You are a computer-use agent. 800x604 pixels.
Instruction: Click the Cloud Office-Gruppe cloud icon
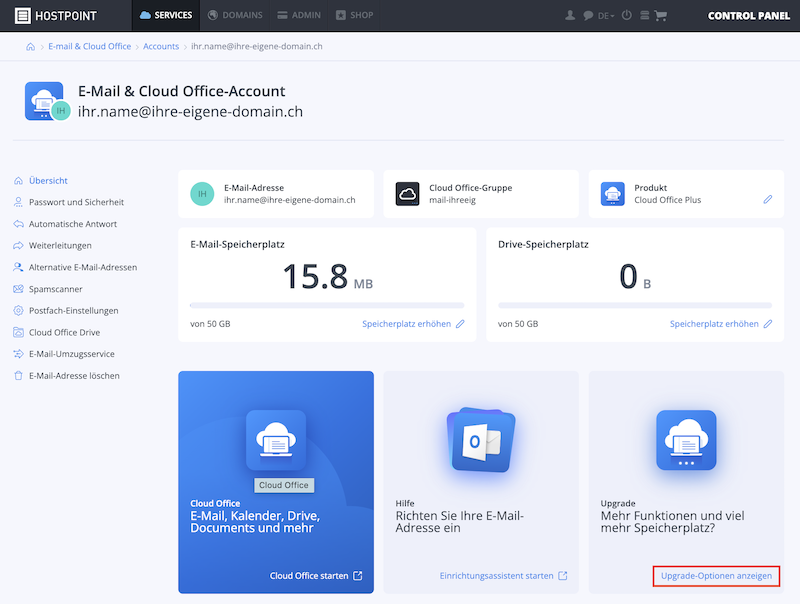407,194
